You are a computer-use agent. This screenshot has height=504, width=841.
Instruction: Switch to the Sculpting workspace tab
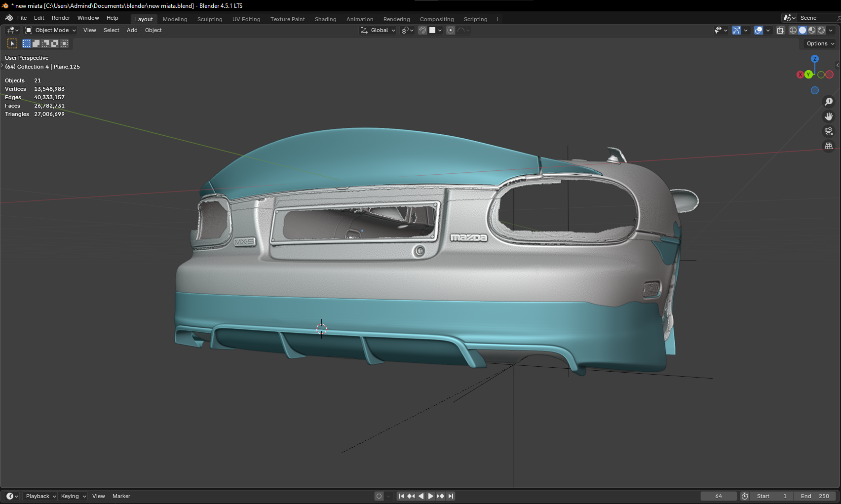tap(210, 19)
